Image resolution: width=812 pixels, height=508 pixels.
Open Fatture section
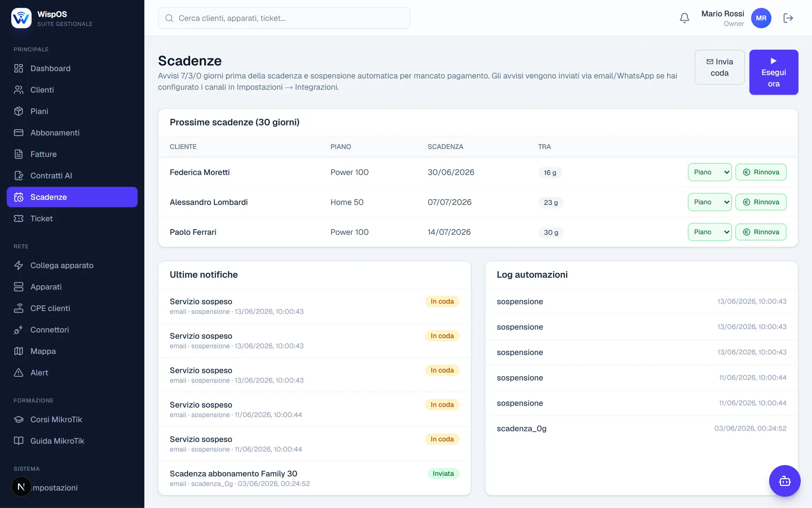coord(72,154)
